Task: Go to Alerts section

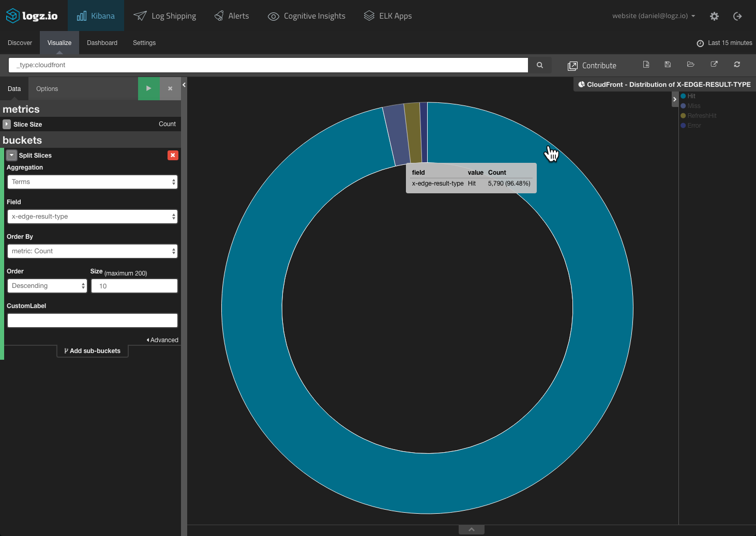Action: pyautogui.click(x=232, y=16)
